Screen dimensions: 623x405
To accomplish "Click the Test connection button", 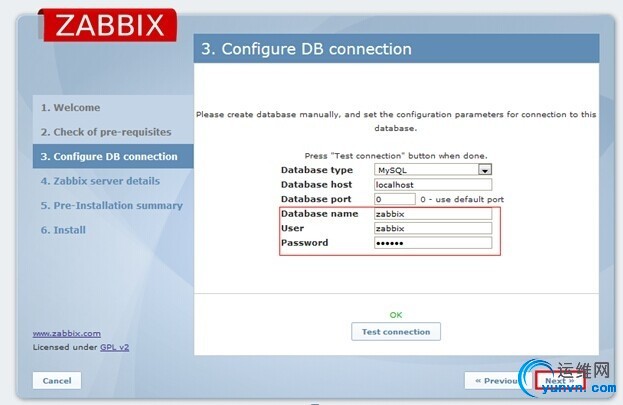I will 396,331.
